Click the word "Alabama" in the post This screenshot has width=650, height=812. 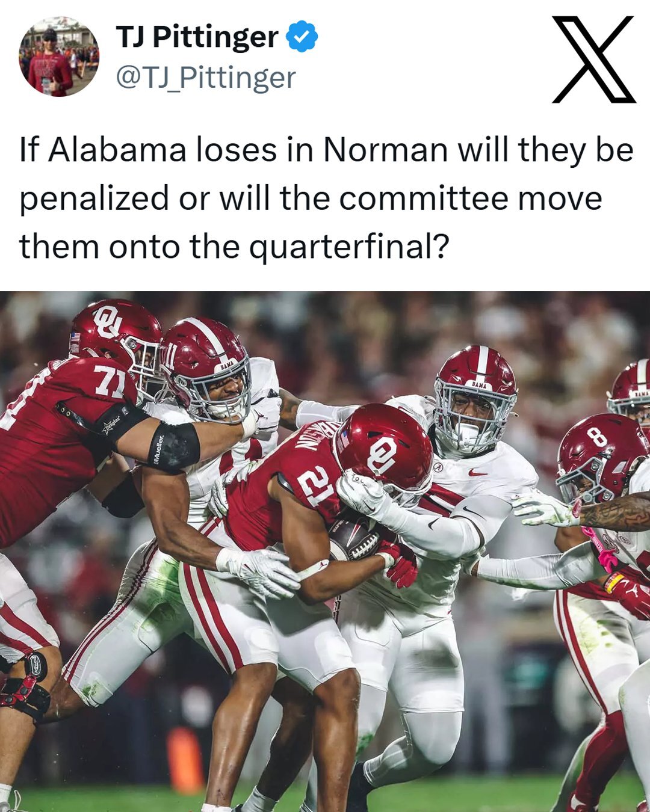(x=117, y=150)
